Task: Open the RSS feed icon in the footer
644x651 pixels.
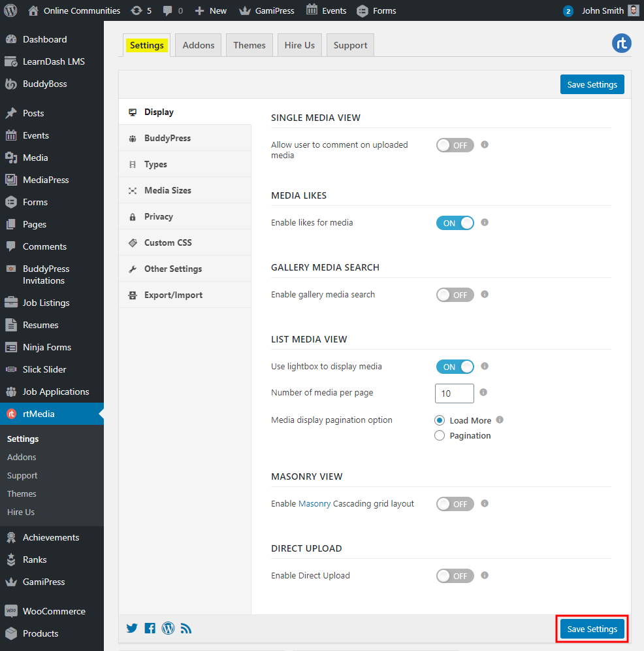Action: [186, 628]
